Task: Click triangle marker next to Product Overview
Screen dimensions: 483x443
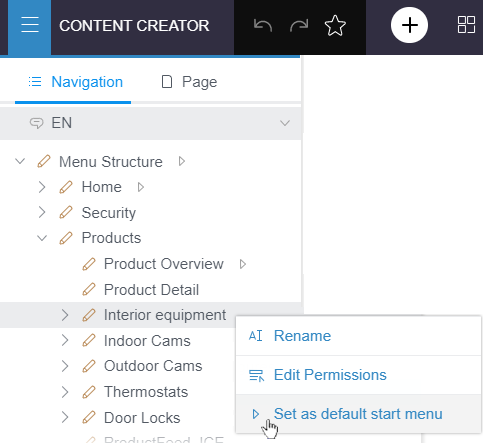Action: point(243,264)
